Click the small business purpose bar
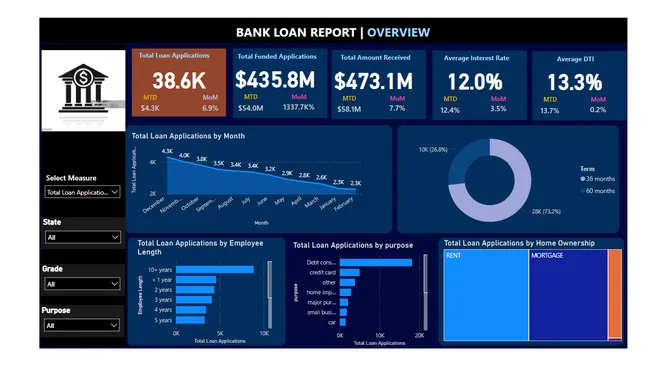The height and width of the screenshot is (373, 650). tap(343, 312)
